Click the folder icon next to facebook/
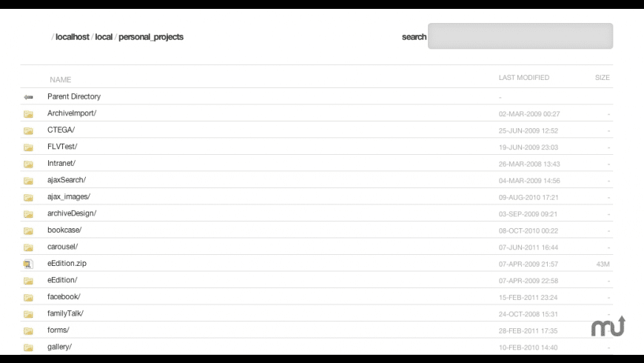644x363 pixels. [x=28, y=297]
